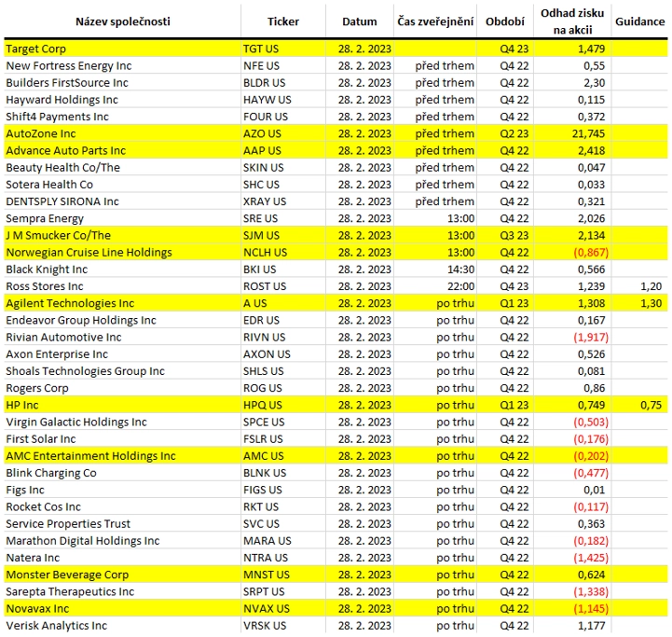The width and height of the screenshot is (672, 637).
Task: Click the Sempra Energy time 13:00
Action: coord(460,218)
